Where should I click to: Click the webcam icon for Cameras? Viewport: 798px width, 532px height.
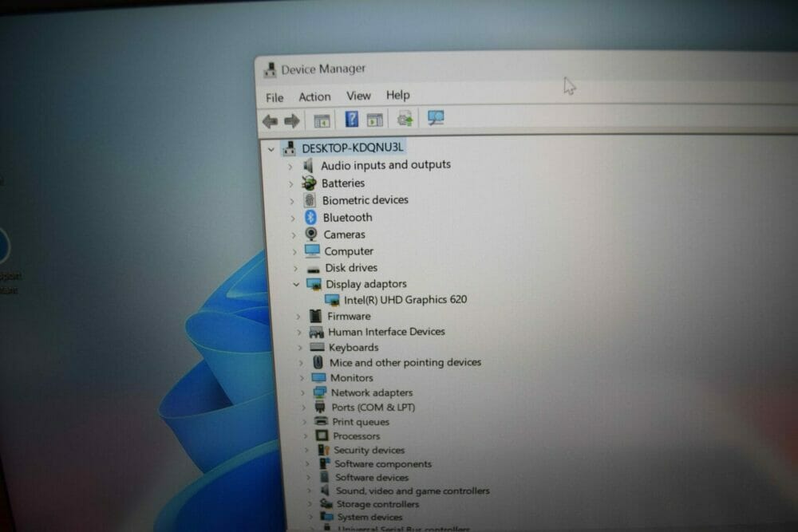(311, 234)
